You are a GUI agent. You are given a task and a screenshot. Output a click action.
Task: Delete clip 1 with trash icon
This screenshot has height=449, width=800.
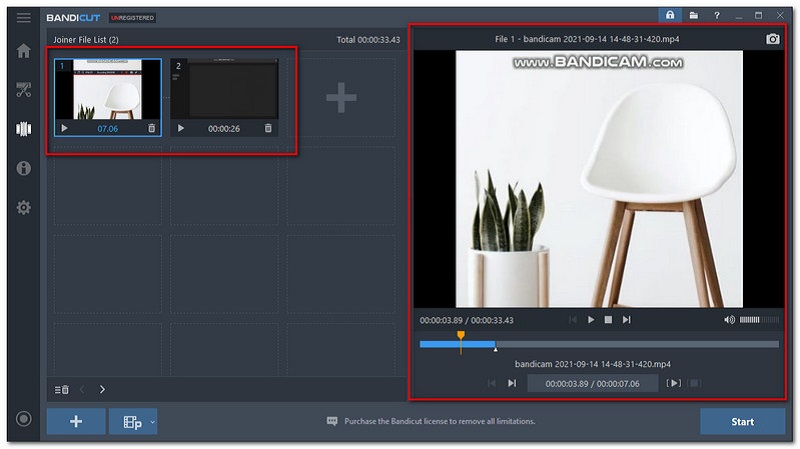point(151,128)
